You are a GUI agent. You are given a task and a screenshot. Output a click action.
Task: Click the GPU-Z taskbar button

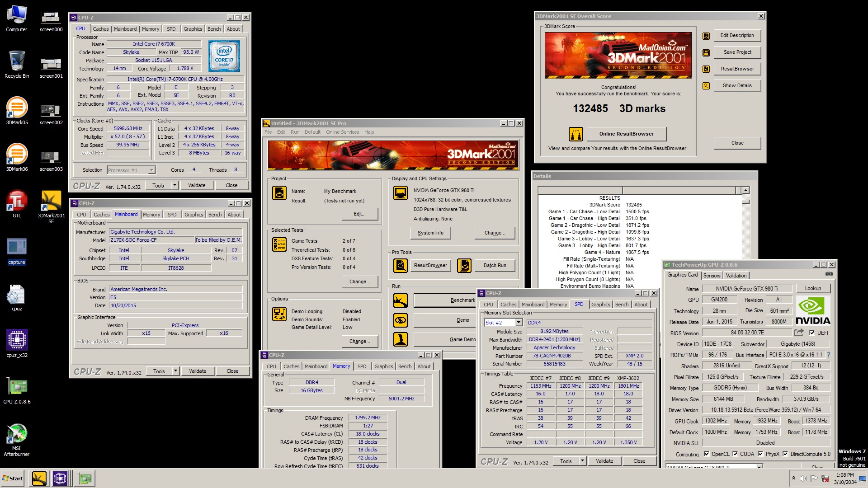click(x=85, y=479)
